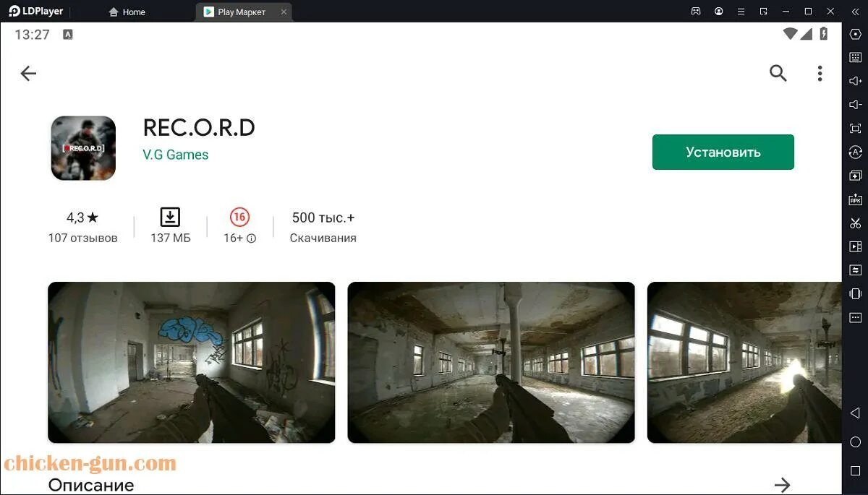Open the synchronizer arrows icon
The image size is (868, 495).
[x=855, y=270]
